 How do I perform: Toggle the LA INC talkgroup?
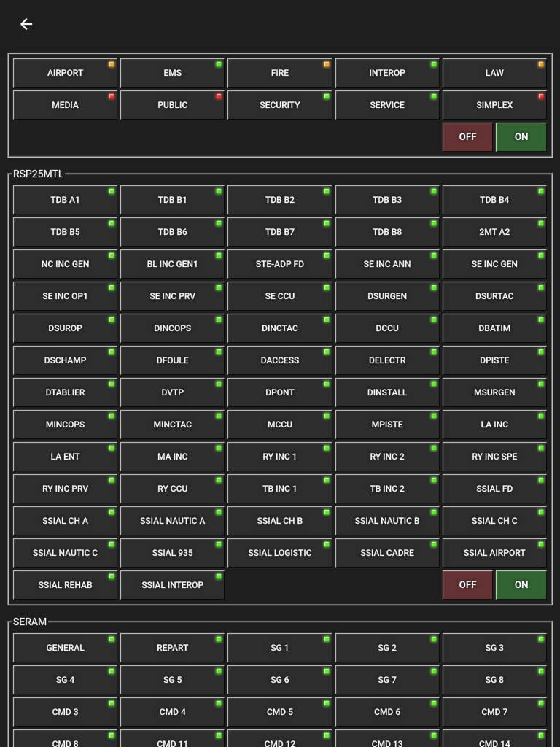click(494, 425)
